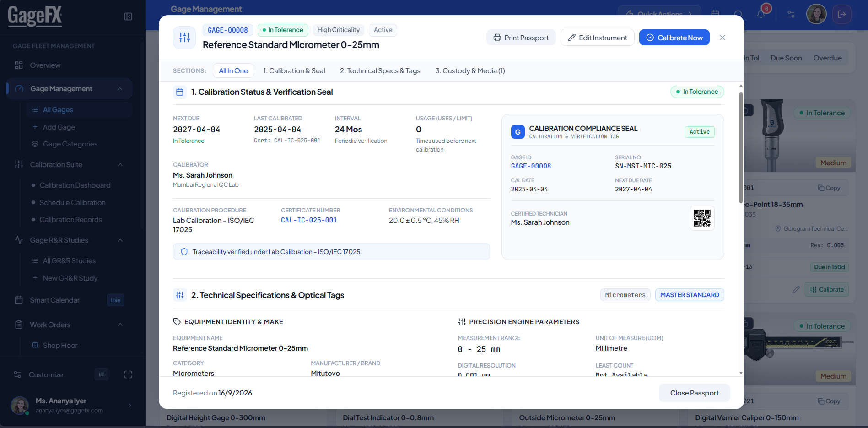Click the QR code on compliance seal

tap(702, 218)
